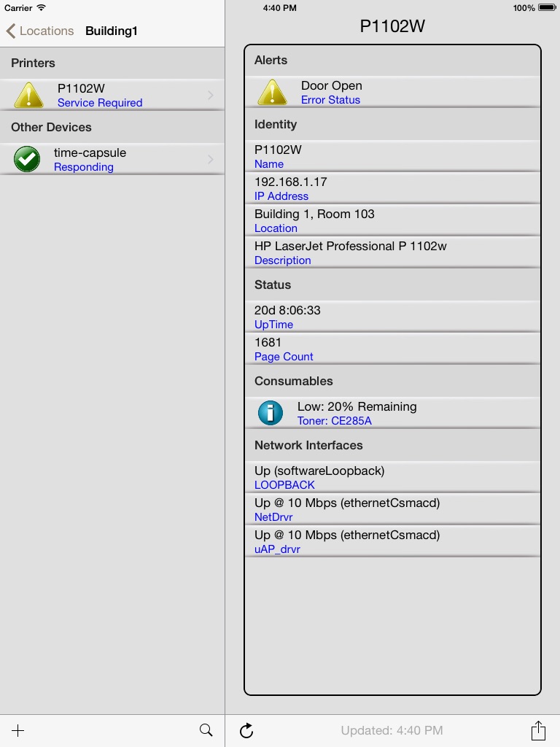Click the 20d 8:06:33 uptime value

click(287, 311)
